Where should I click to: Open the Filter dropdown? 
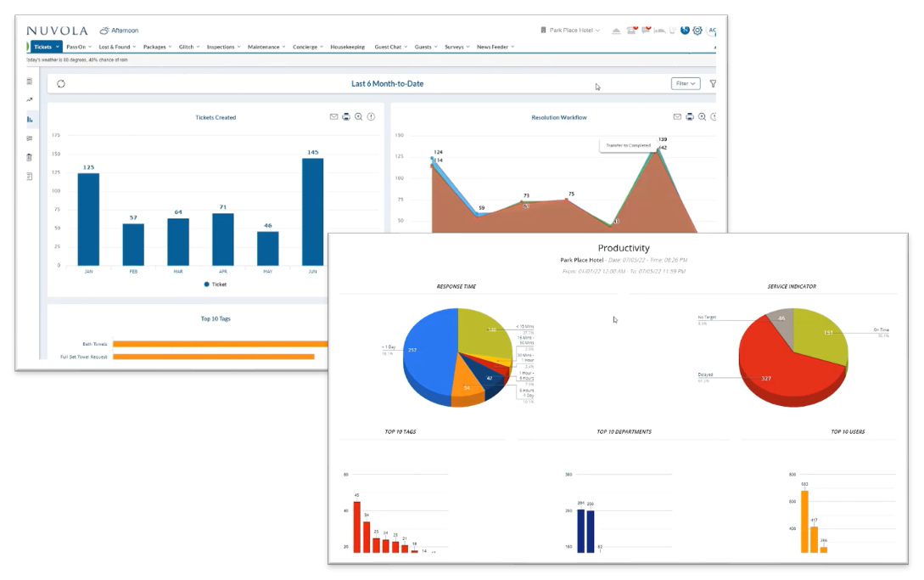click(x=686, y=84)
